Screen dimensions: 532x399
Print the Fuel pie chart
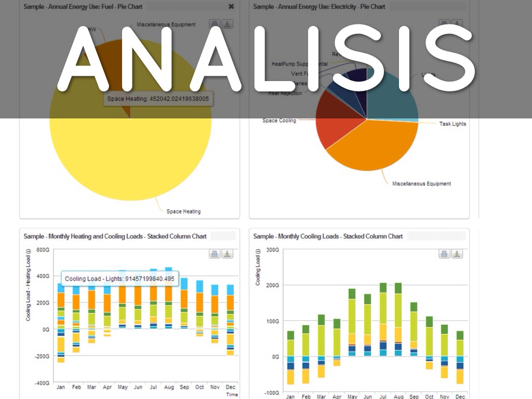(215, 24)
